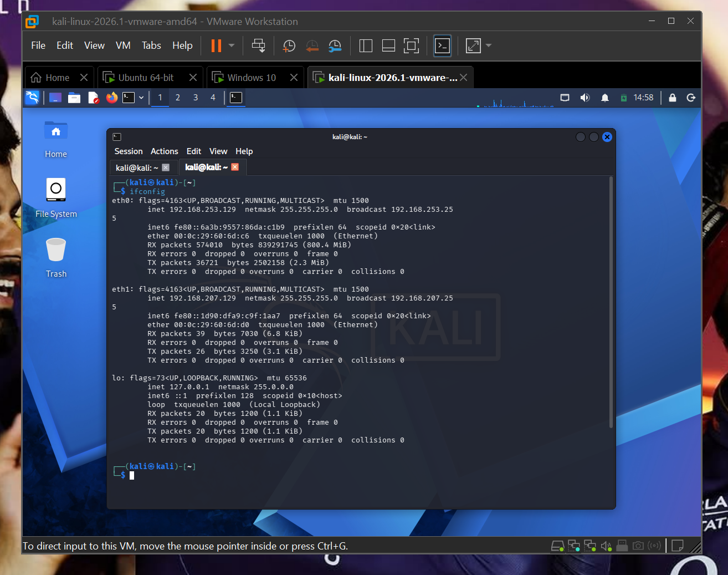Open the file manager from Kali panel

[74, 98]
